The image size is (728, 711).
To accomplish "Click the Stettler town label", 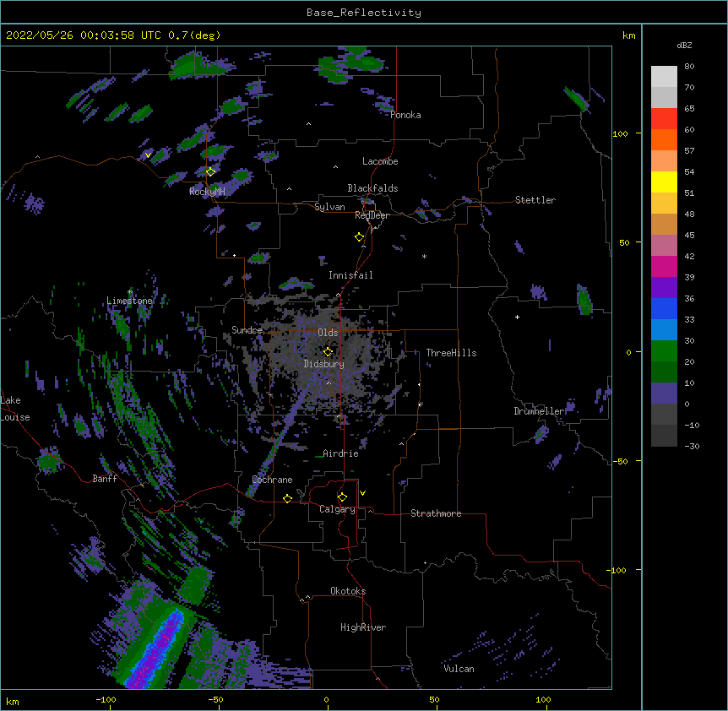I will [x=535, y=200].
